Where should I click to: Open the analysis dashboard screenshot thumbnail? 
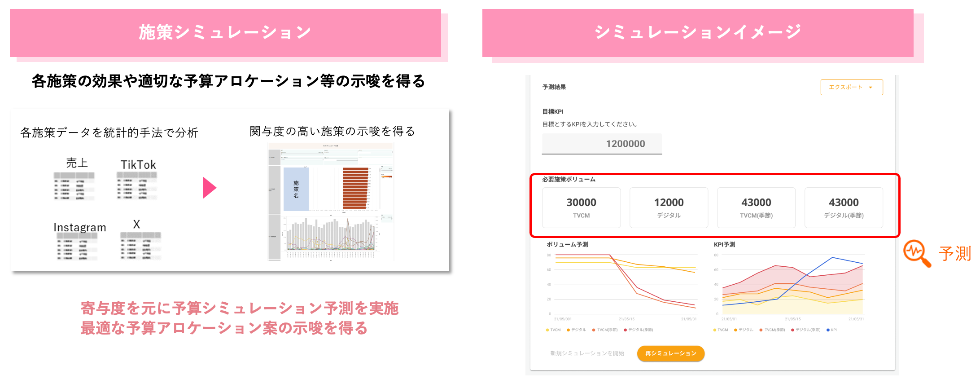point(331,202)
